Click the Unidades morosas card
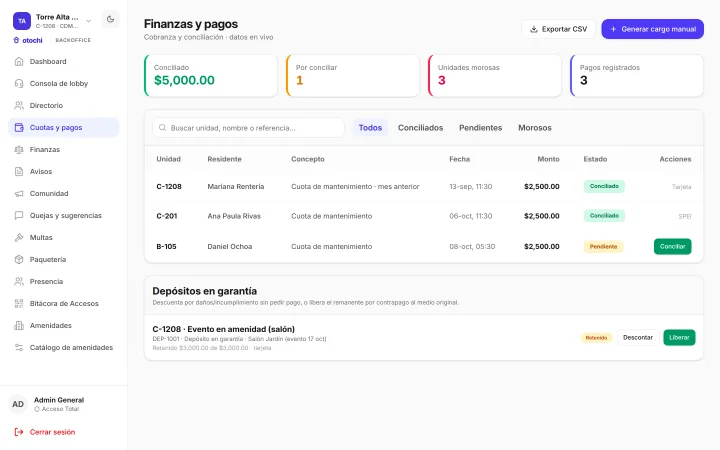Image resolution: width=720 pixels, height=450 pixels. 495,76
